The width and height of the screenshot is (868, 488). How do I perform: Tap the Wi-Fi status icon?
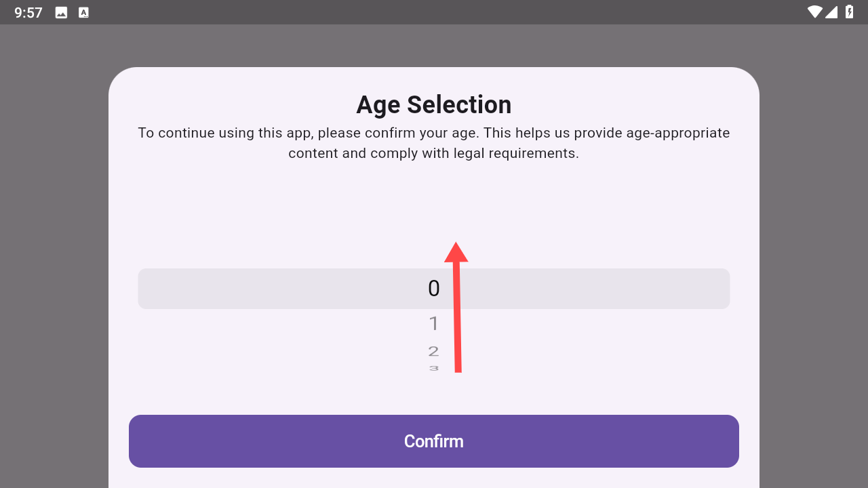click(814, 12)
